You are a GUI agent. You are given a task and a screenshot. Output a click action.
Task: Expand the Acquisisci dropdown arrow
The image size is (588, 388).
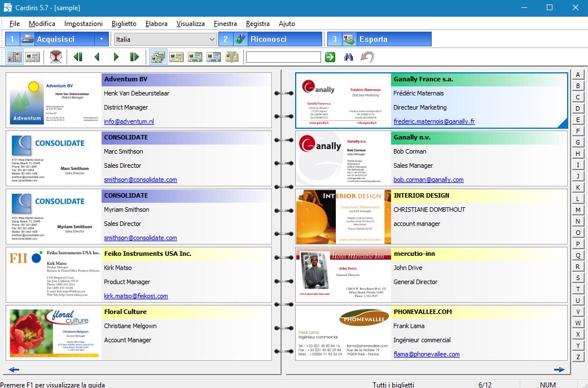(101, 39)
